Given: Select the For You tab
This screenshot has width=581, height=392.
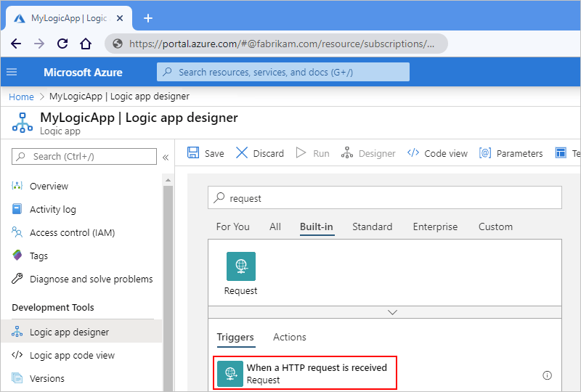Looking at the screenshot, I should (x=232, y=226).
